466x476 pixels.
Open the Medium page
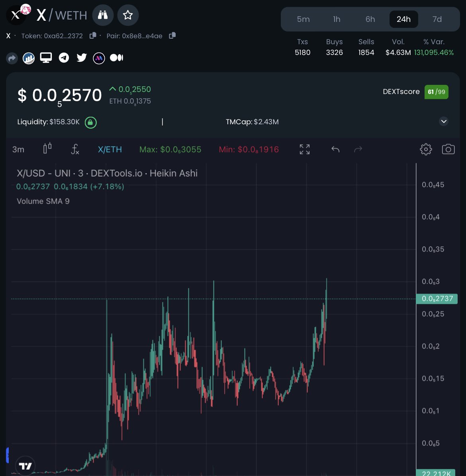click(117, 58)
